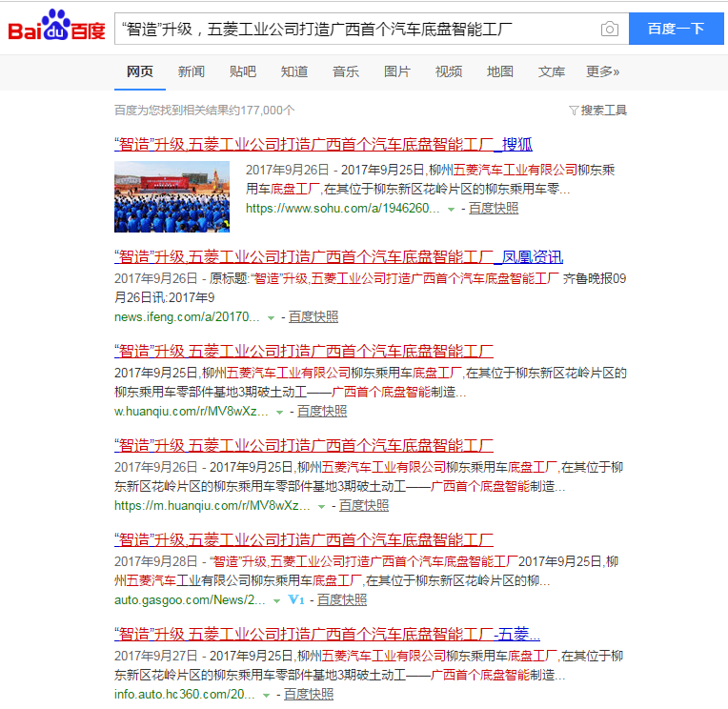Open 百度快照 for the m.huanqiu.com result
Viewport: 728px width, 709px height.
tap(364, 506)
